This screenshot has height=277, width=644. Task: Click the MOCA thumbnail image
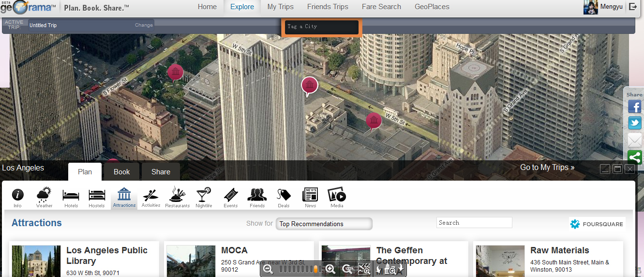(x=191, y=261)
